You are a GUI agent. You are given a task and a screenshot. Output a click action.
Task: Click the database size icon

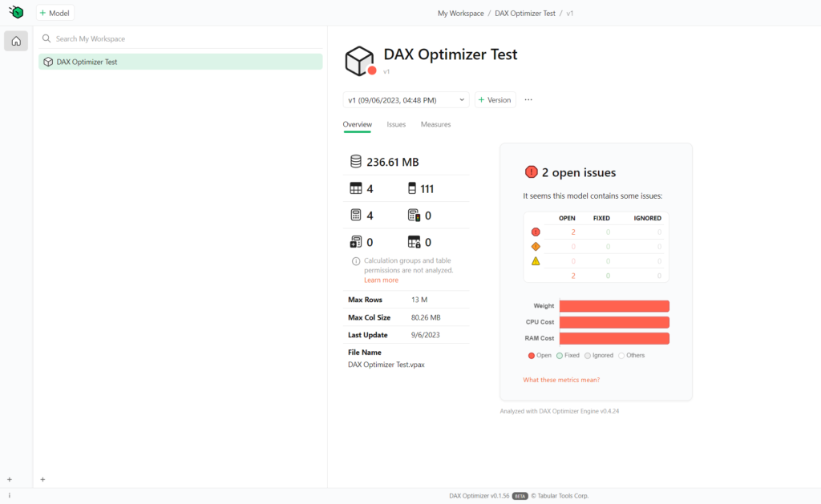(355, 161)
